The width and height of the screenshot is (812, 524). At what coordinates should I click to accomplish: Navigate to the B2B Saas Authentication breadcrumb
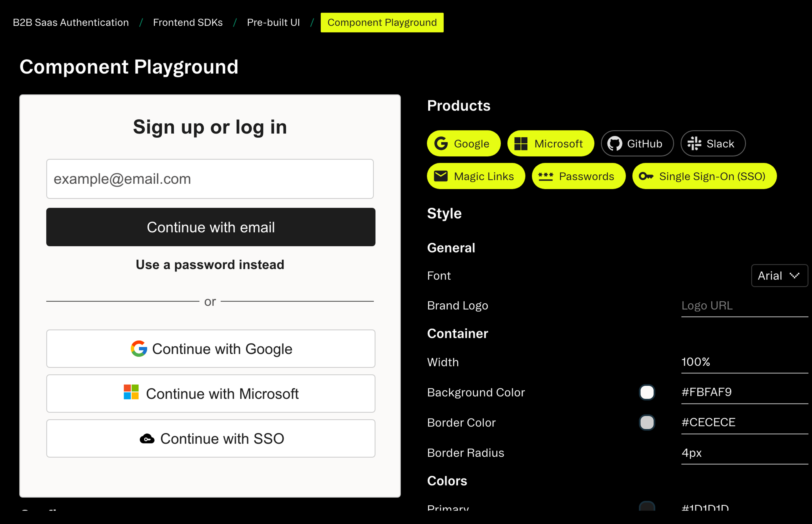(x=71, y=22)
